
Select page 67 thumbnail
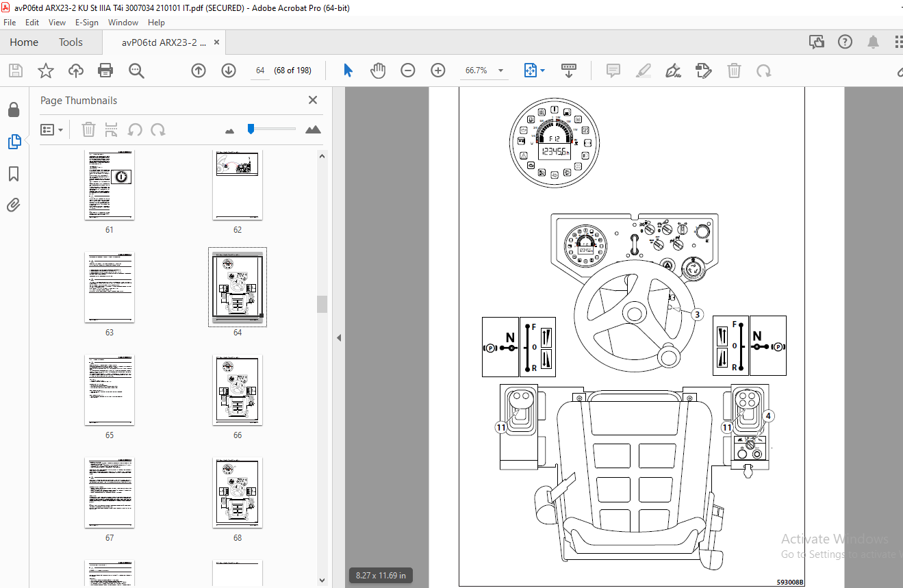110,493
